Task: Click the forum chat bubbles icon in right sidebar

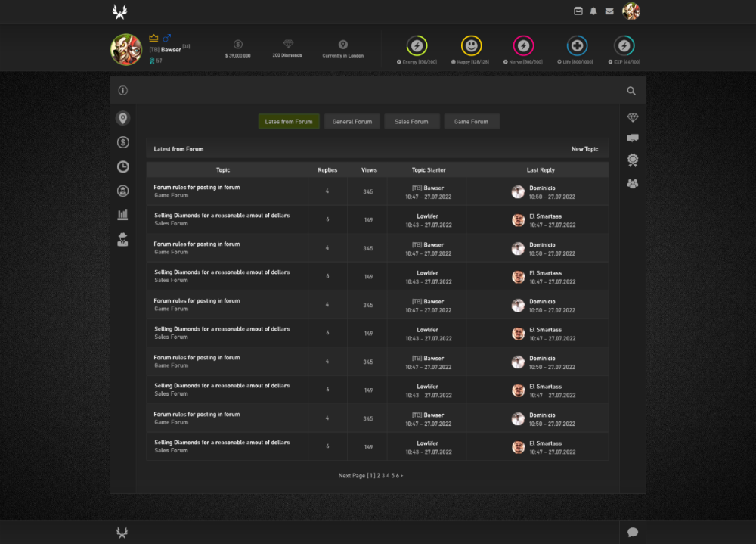Action: click(633, 138)
